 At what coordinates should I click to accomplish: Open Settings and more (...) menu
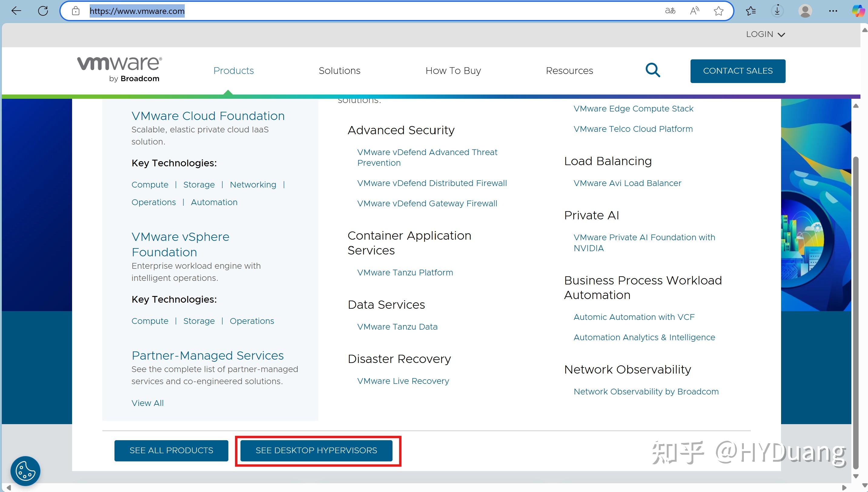click(x=833, y=11)
